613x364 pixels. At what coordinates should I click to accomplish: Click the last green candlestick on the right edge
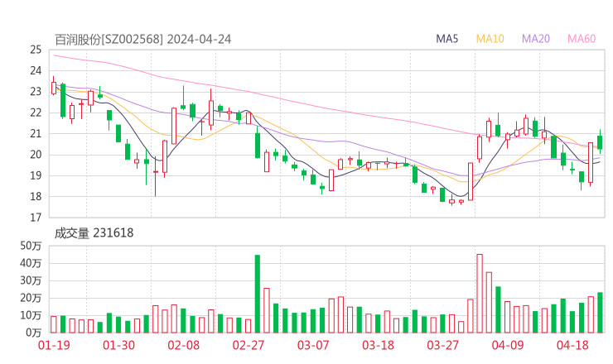[600, 141]
